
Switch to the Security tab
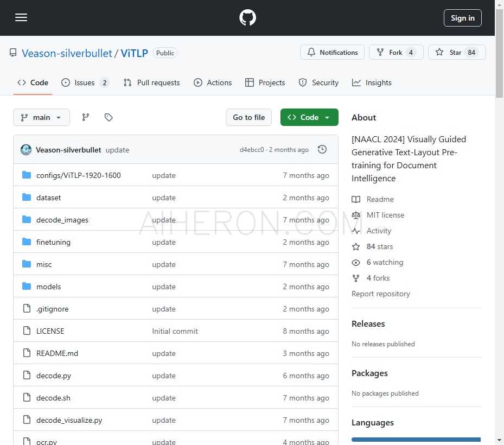click(x=319, y=82)
